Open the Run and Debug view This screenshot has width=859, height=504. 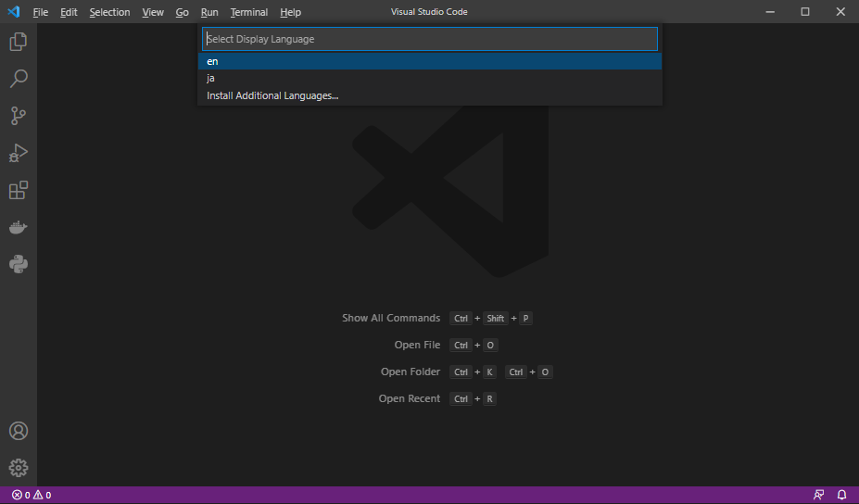19,153
